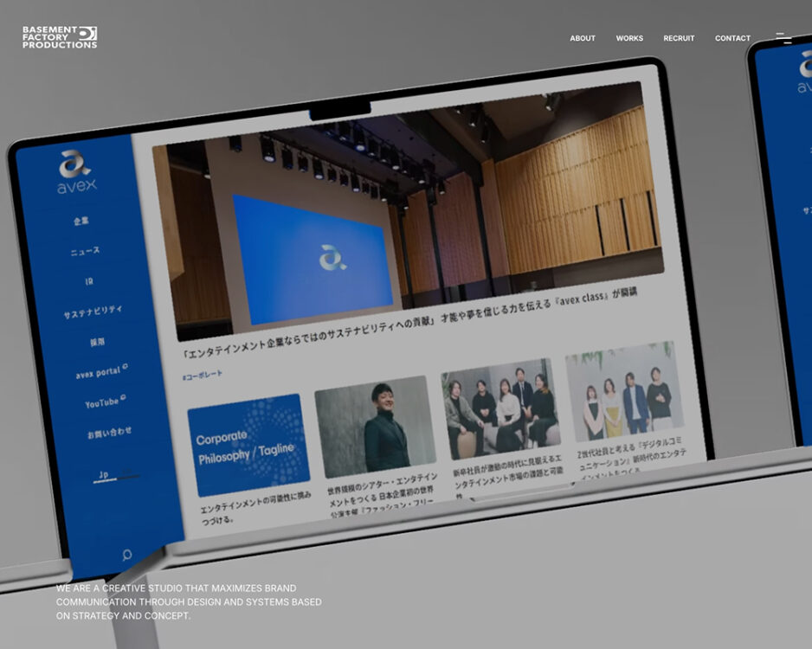This screenshot has height=649, width=812.
Task: Open ニュース in the sidebar
Action: [85, 251]
